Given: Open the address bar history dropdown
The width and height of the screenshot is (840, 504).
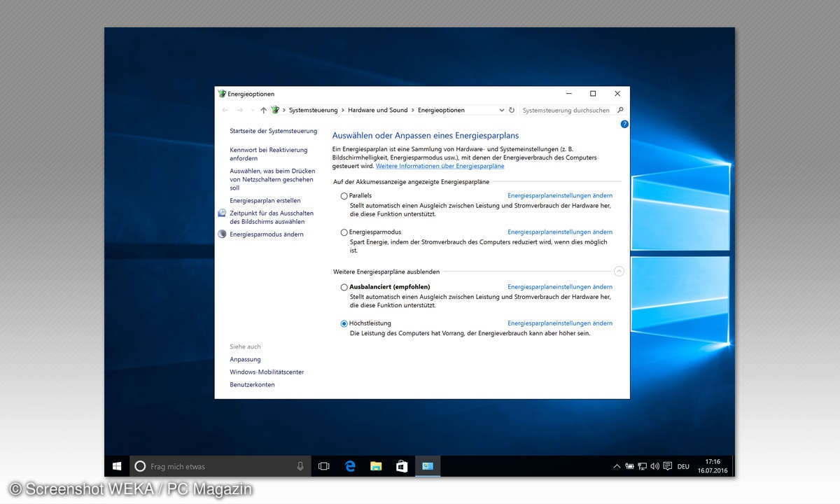Looking at the screenshot, I should point(501,110).
